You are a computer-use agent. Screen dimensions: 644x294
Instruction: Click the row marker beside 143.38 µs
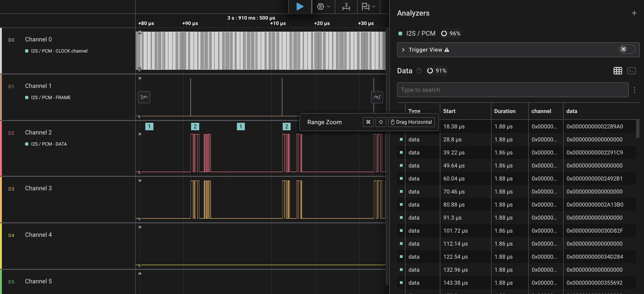(x=401, y=283)
